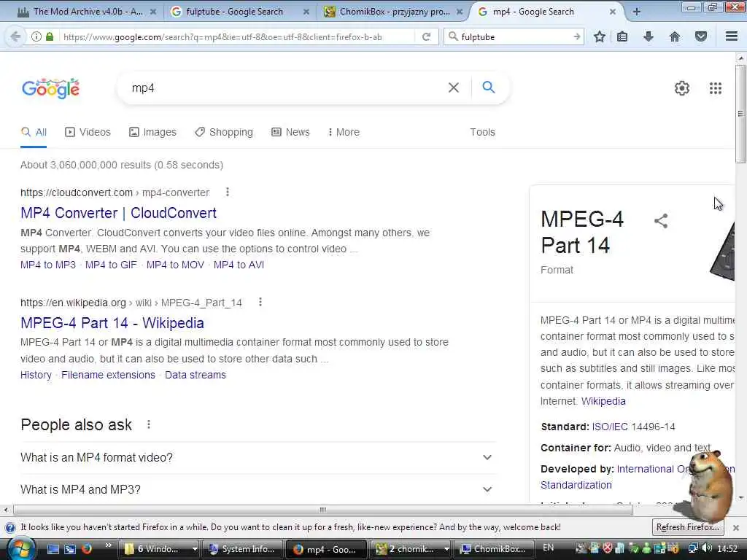Select the Images results filter
This screenshot has height=560, width=747.
pyautogui.click(x=152, y=132)
